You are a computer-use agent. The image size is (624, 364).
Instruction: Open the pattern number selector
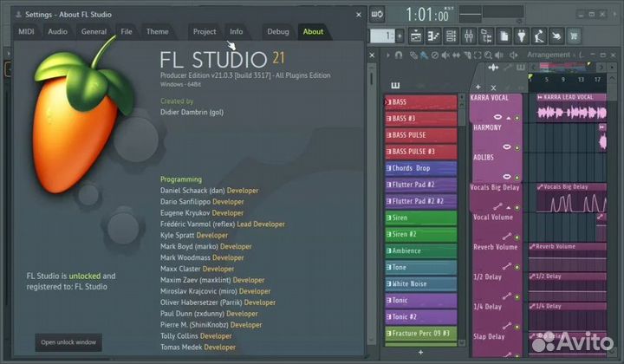pos(382,36)
